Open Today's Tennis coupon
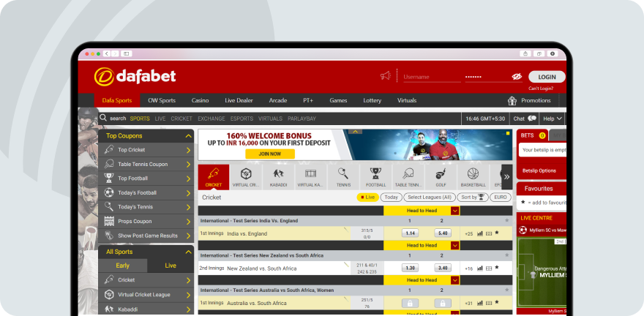Screen dimensions: 644x316 (x=146, y=207)
